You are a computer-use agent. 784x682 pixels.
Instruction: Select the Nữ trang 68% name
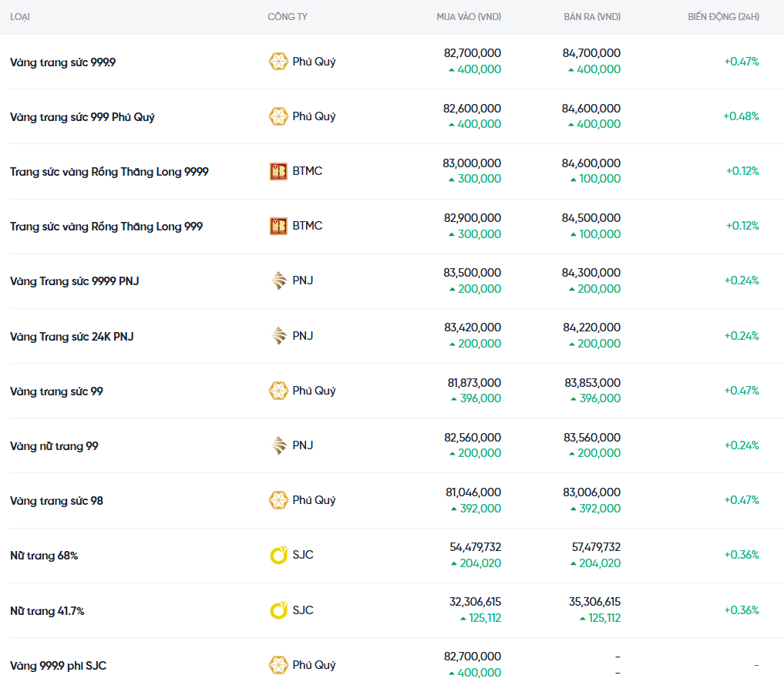[x=44, y=556]
